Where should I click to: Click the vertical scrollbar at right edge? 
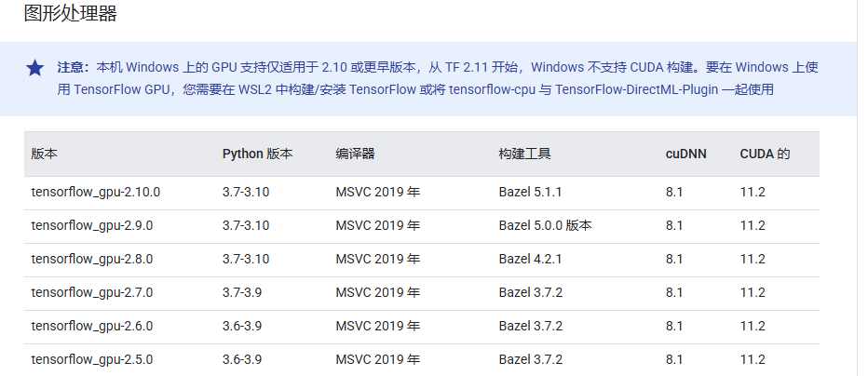[x=862, y=188]
